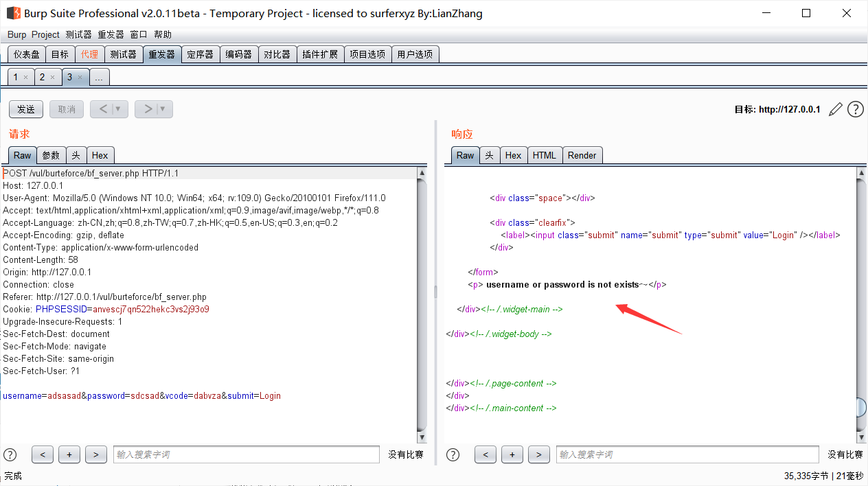
Task: Open the Project menu
Action: point(45,34)
